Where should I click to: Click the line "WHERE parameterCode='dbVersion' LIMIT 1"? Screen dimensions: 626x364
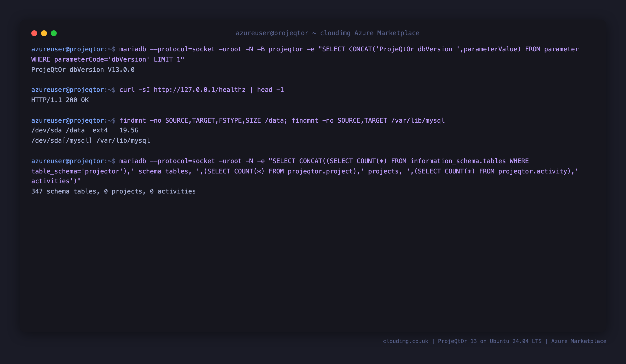[108, 60]
